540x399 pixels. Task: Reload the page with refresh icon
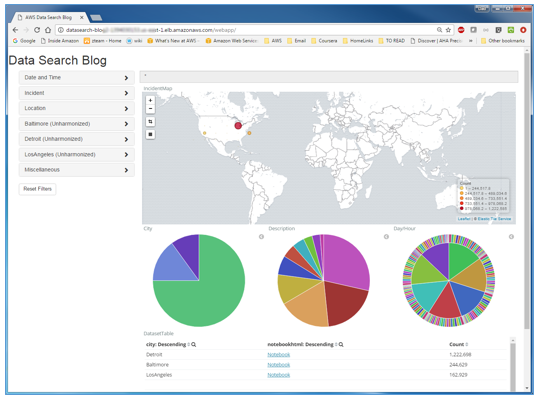37,30
